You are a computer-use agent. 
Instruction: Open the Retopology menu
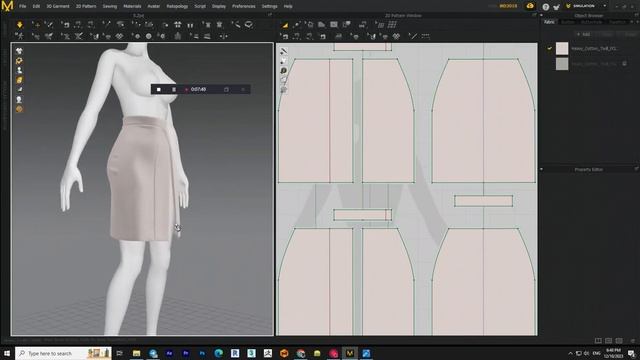coord(177,6)
